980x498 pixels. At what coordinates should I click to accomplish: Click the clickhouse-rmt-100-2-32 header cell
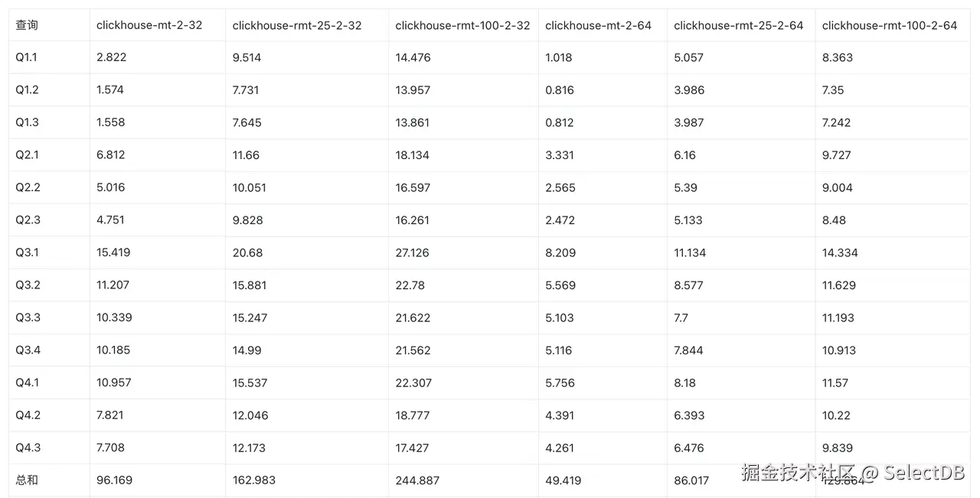(462, 25)
